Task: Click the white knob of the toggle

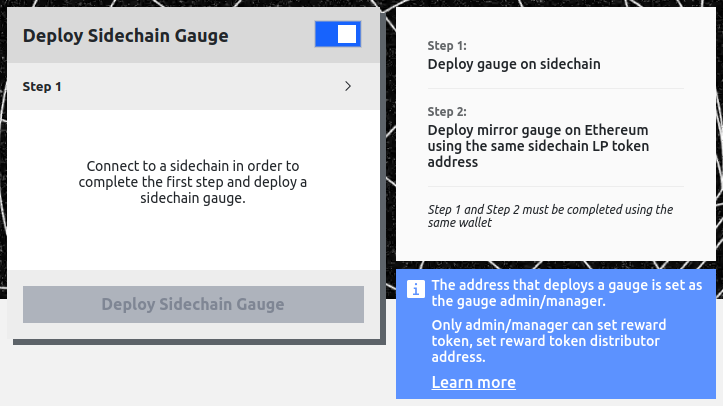Action: (x=347, y=35)
